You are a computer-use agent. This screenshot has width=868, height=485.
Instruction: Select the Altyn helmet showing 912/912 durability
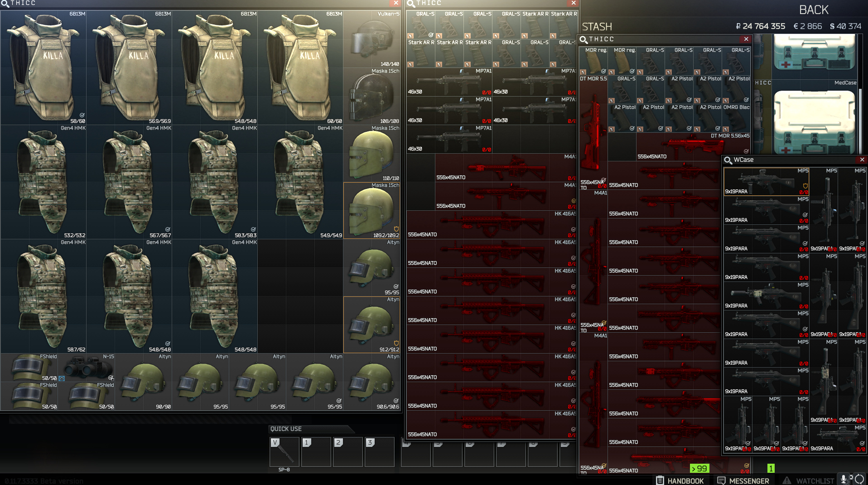372,325
